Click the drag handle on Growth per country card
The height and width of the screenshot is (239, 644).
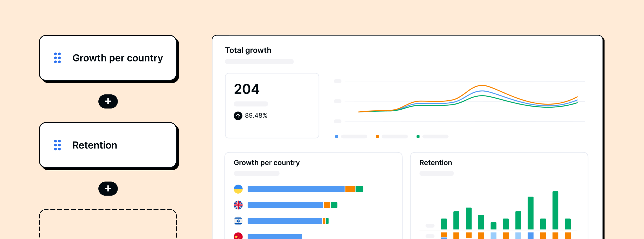[x=58, y=58]
